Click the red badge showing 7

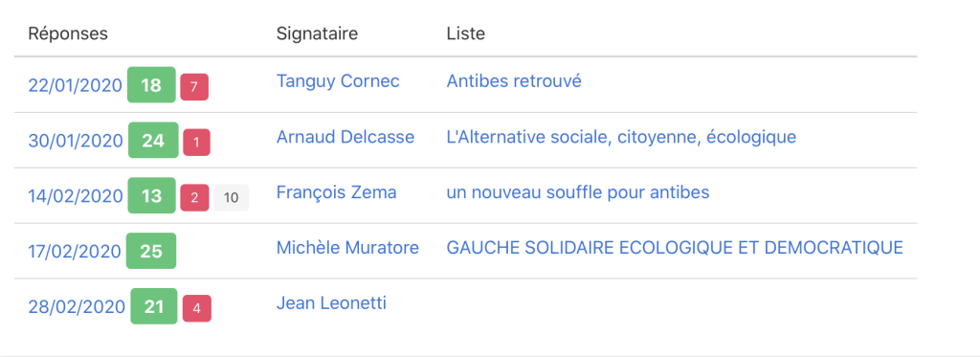click(194, 87)
